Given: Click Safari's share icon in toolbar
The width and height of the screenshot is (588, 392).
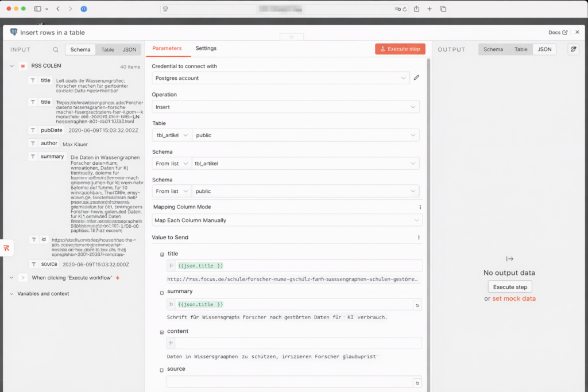Looking at the screenshot, I should 416,9.
